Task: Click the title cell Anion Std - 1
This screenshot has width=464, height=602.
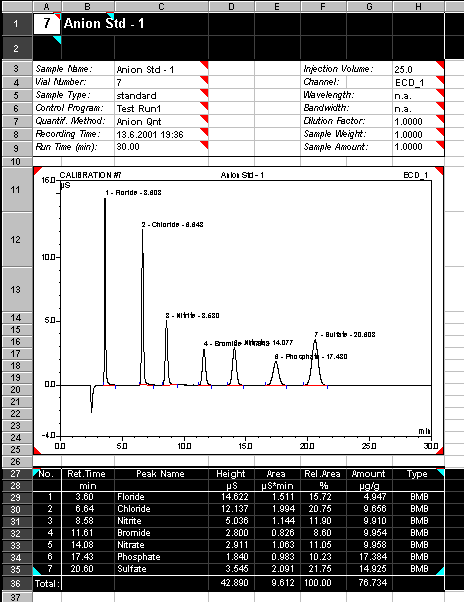Action: click(x=104, y=23)
